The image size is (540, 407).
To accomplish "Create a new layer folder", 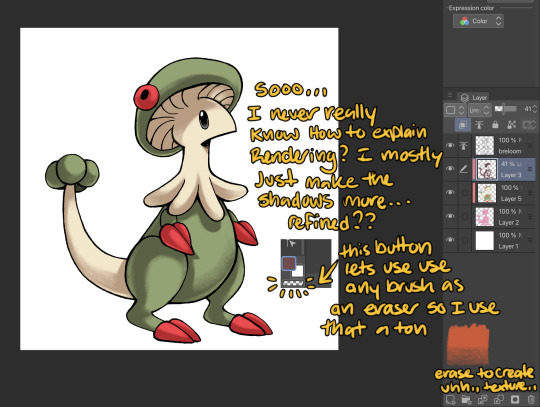I will tap(466, 399).
